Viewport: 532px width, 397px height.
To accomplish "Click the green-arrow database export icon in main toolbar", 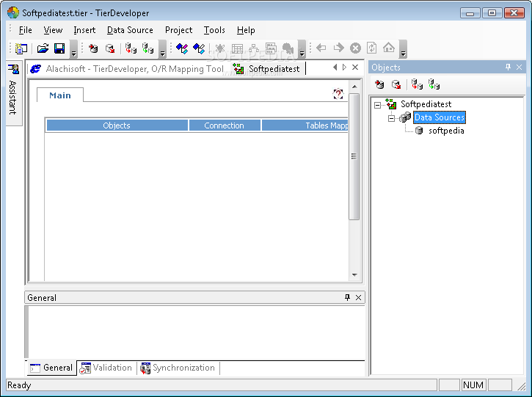I will 147,48.
